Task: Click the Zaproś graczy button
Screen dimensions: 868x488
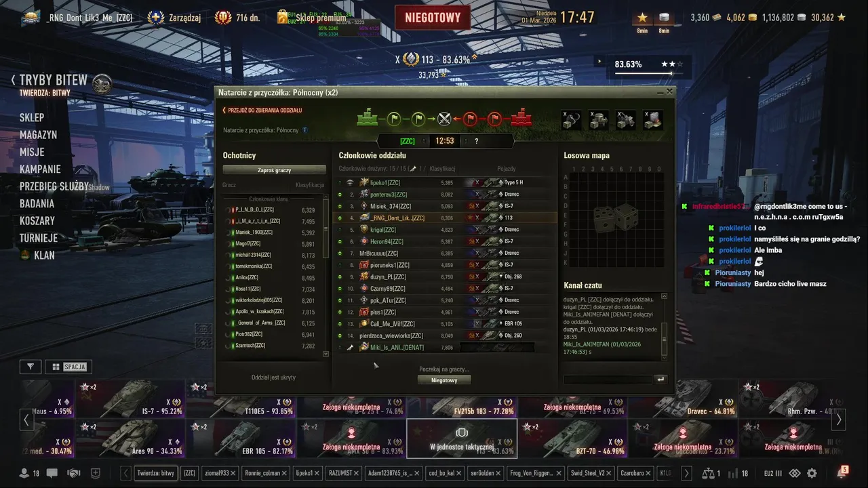Action: pos(275,170)
